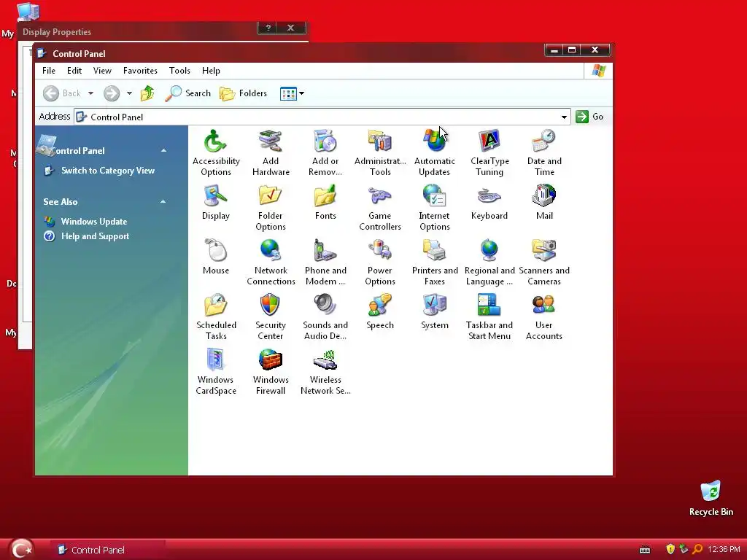Open Scanners and Cameras icon
The height and width of the screenshot is (560, 747).
click(544, 262)
